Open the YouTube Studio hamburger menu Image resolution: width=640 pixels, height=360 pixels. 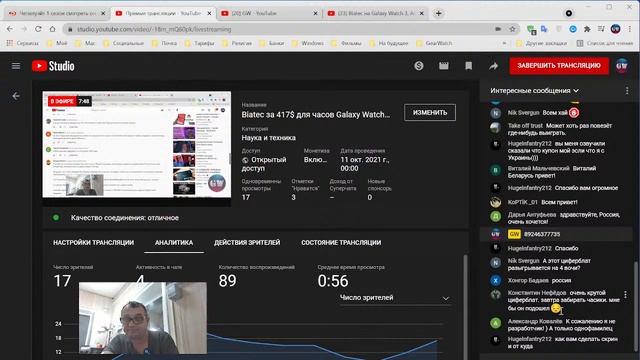[16, 66]
